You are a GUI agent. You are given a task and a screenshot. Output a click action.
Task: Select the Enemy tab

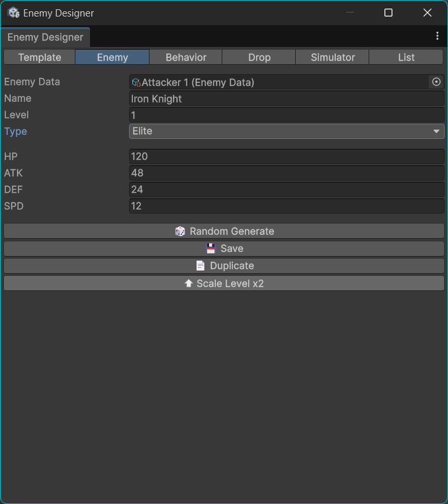click(x=112, y=58)
